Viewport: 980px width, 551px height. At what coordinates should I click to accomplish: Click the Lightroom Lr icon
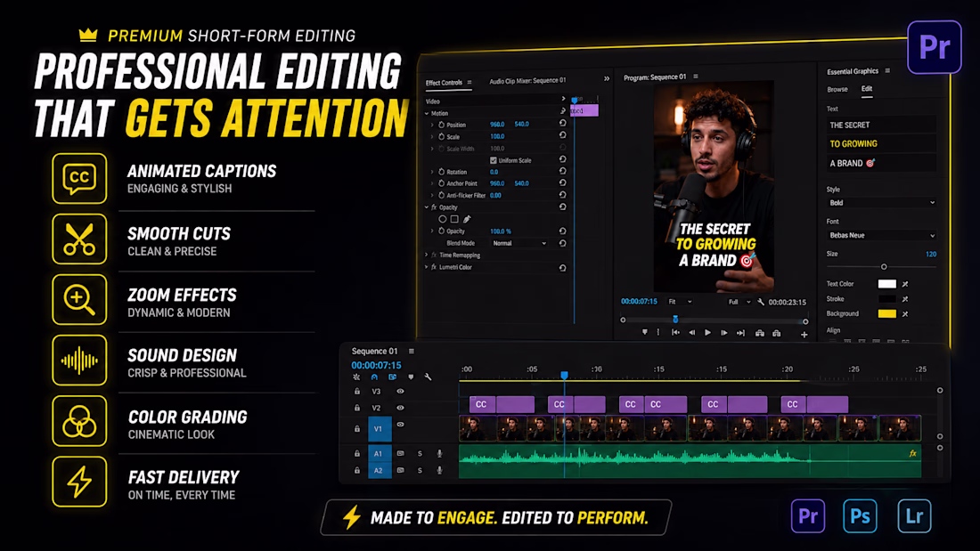(x=914, y=516)
